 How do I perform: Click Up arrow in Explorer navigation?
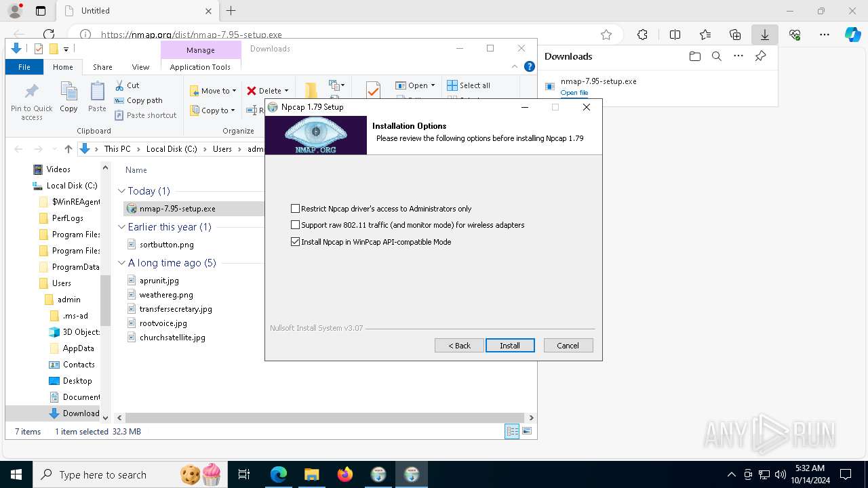[x=68, y=149]
